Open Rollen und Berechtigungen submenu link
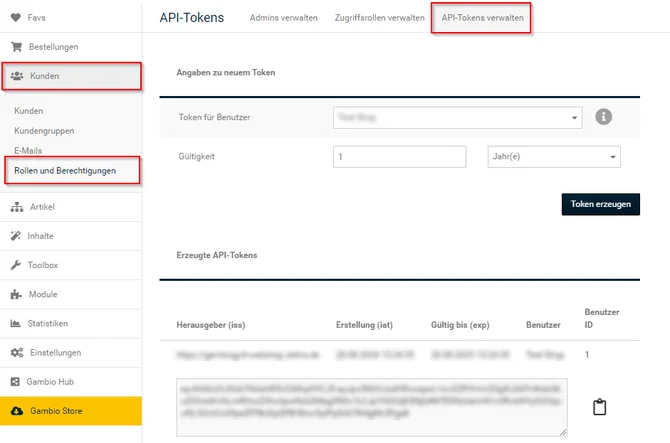This screenshot has height=443, width=670. 65,170
